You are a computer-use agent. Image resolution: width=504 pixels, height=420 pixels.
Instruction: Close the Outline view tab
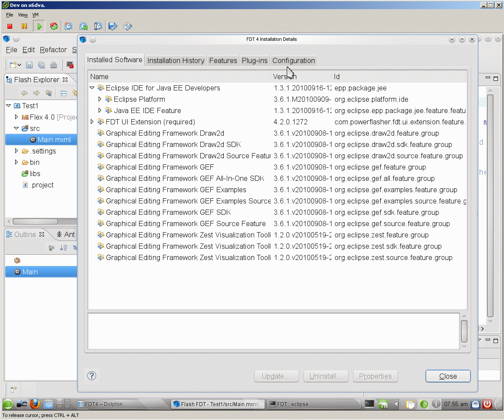point(41,234)
